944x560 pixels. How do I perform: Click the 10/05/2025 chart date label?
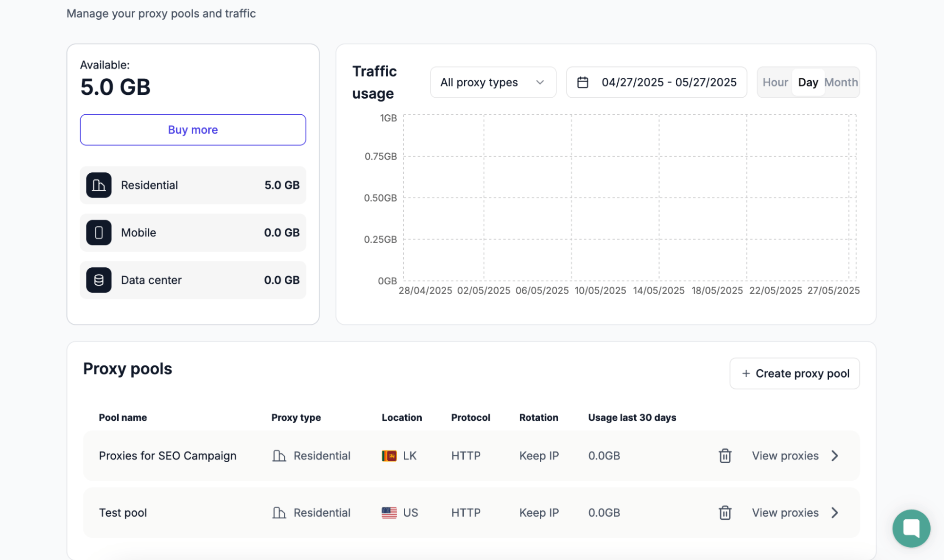coord(600,290)
